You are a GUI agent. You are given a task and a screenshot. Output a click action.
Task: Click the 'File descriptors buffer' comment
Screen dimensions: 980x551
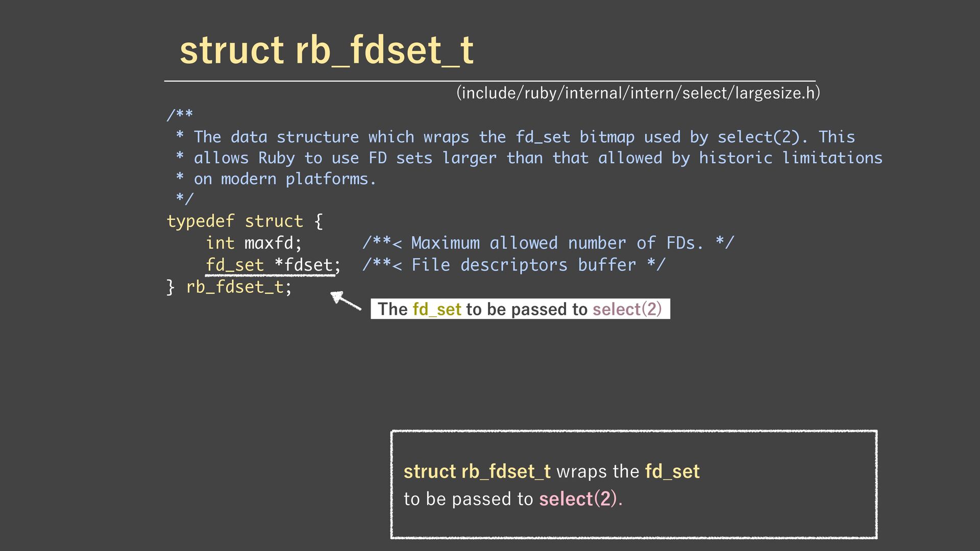[x=513, y=265]
